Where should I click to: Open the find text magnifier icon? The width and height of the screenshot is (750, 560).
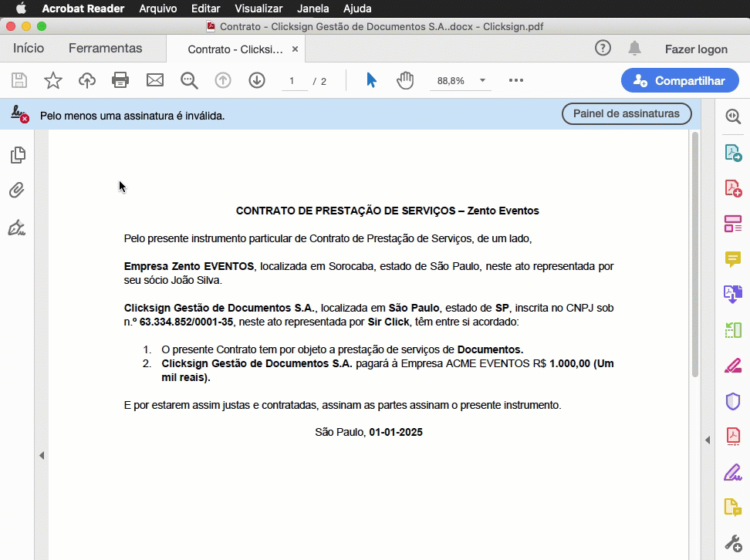coord(189,80)
